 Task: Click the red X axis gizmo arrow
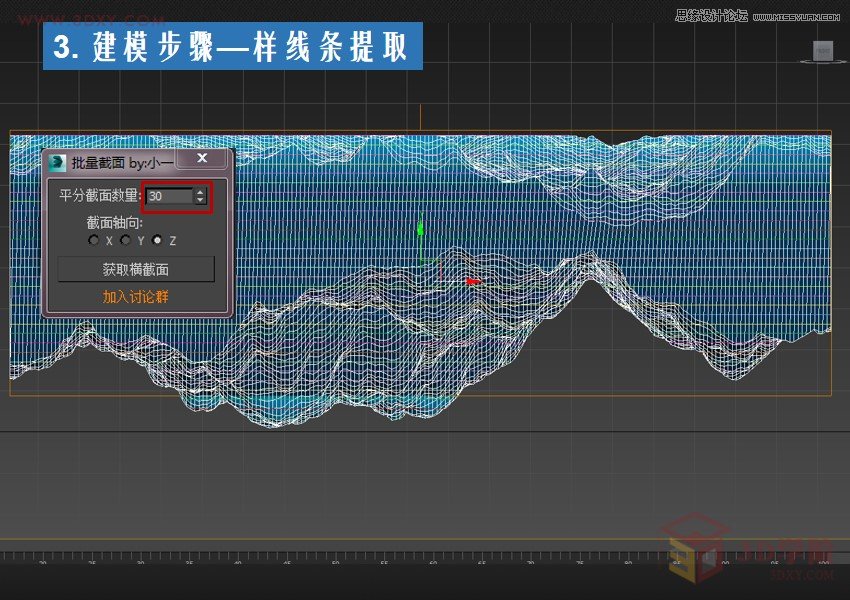[473, 281]
